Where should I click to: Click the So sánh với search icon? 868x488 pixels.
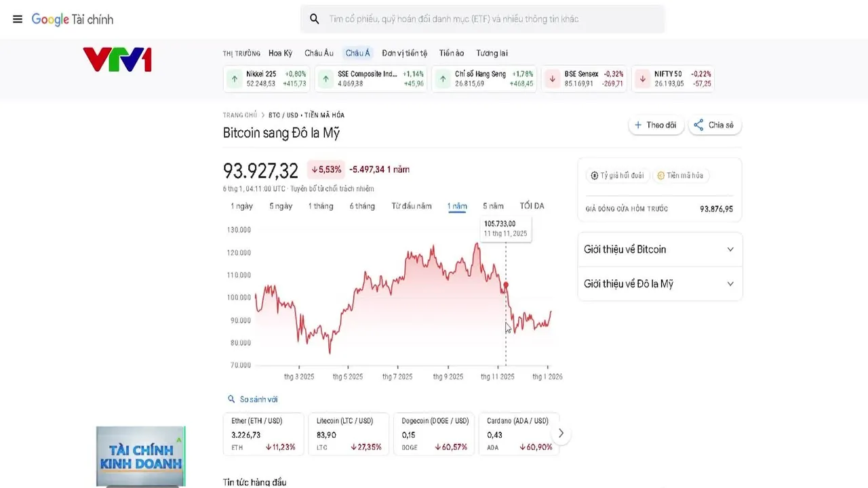pyautogui.click(x=231, y=400)
